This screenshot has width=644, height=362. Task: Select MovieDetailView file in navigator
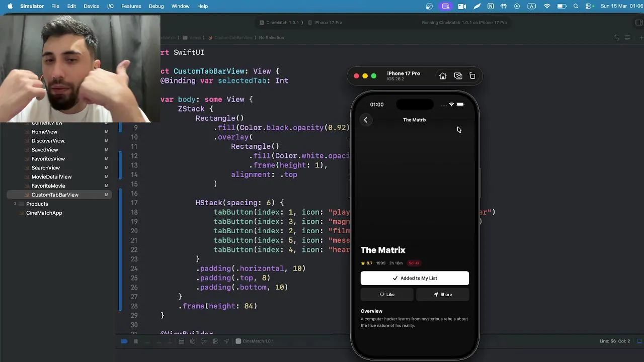tap(51, 177)
